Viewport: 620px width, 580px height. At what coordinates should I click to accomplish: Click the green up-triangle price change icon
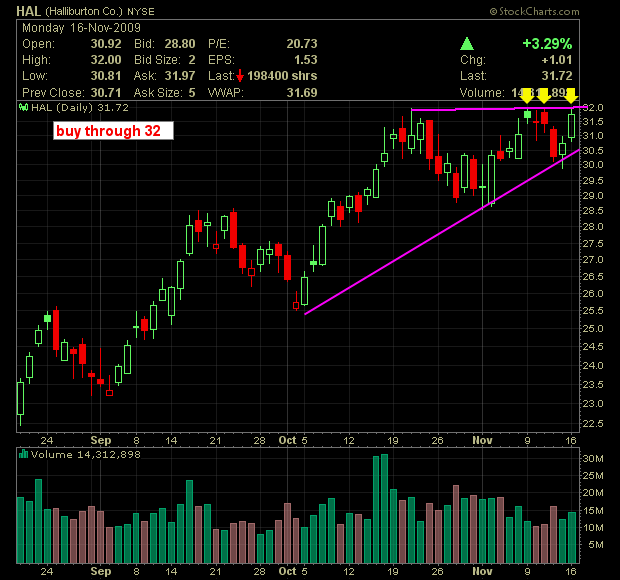468,45
